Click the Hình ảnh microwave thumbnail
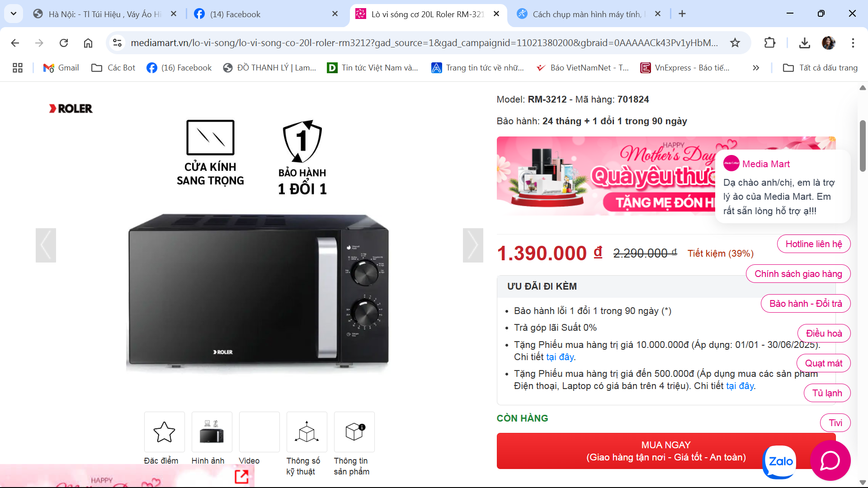This screenshot has height=488, width=868. tap(212, 432)
